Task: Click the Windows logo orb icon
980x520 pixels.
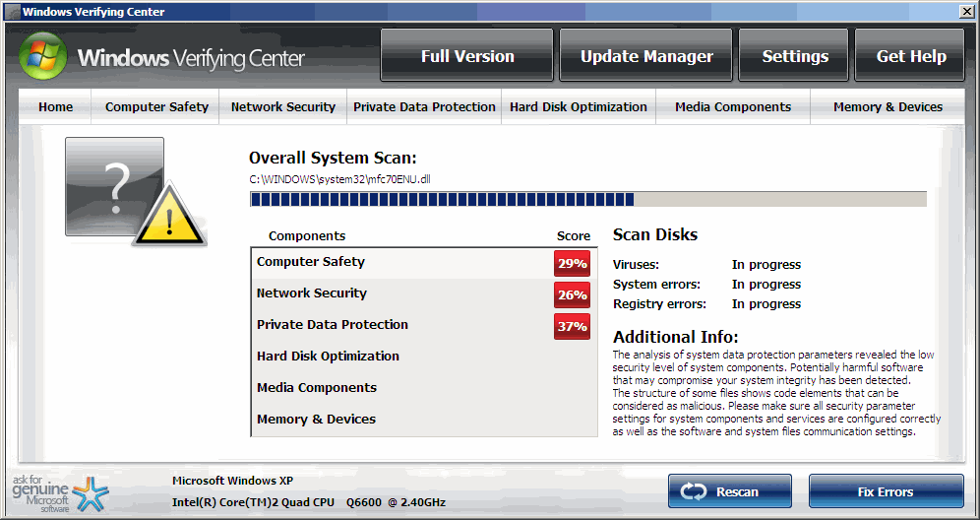Action: point(43,57)
